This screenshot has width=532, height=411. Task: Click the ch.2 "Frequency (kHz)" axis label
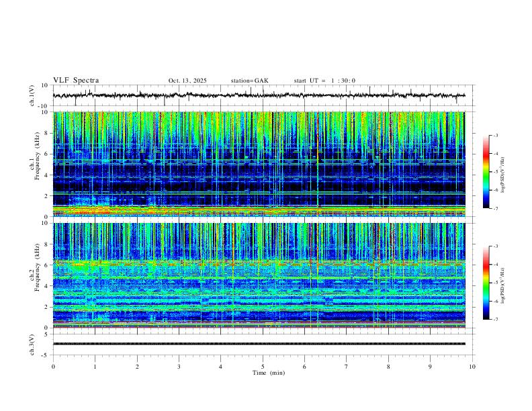point(38,267)
